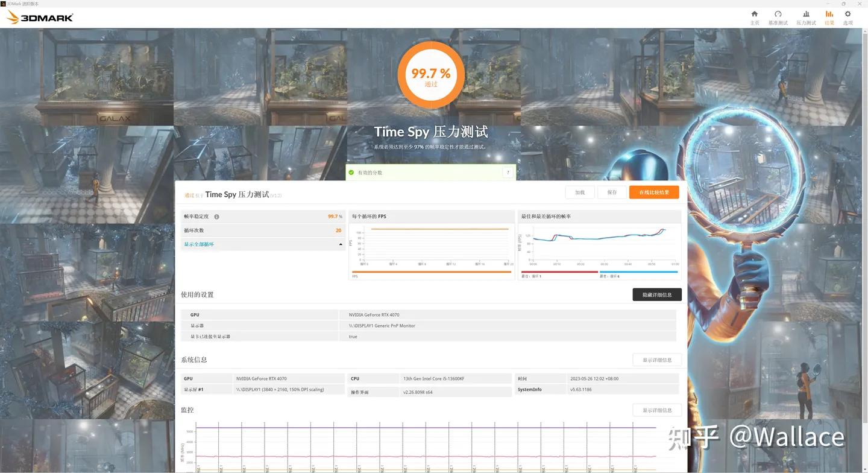Click the 显示全部循环 blue link
The height and width of the screenshot is (473, 868).
coord(199,244)
